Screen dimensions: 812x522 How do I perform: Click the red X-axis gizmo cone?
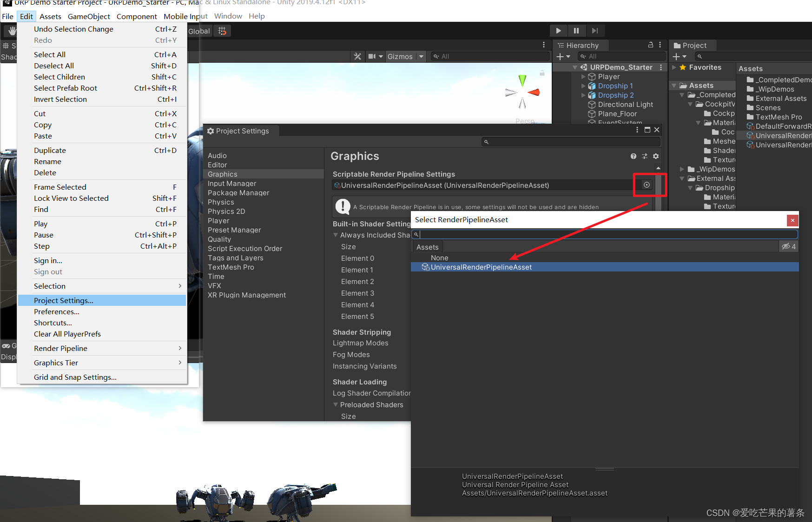pyautogui.click(x=534, y=92)
